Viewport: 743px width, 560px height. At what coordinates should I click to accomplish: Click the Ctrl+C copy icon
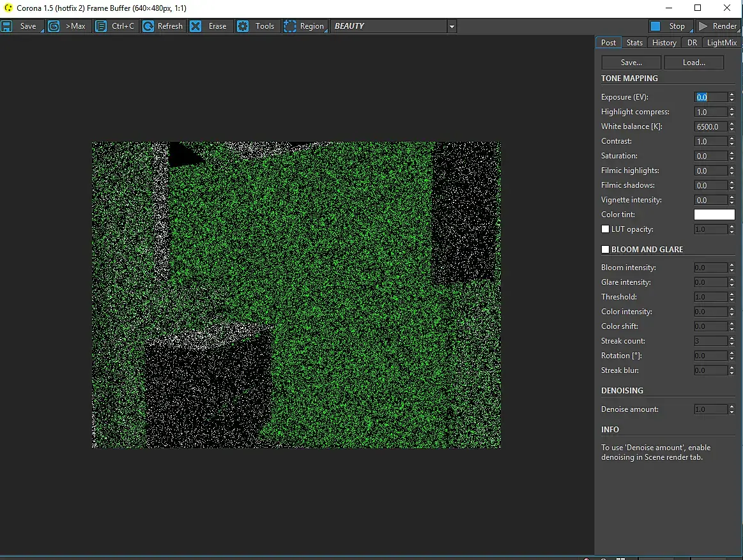point(101,26)
